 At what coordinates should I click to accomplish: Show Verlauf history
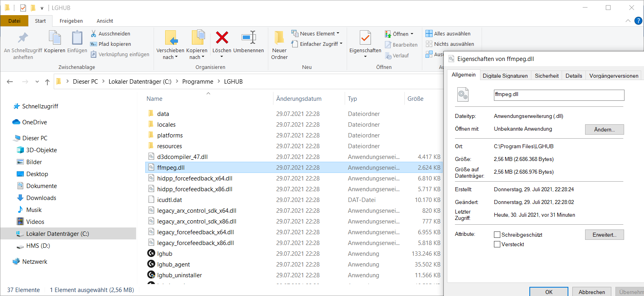[397, 56]
